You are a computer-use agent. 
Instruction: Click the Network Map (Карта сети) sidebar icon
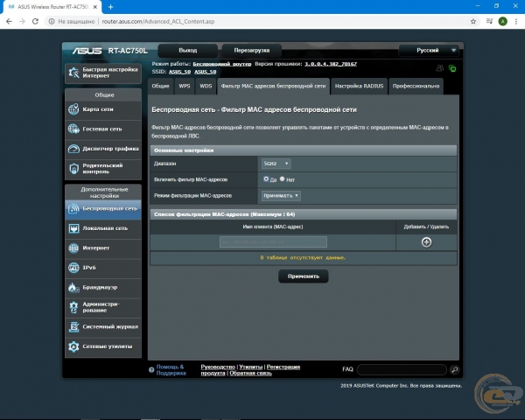click(74, 109)
